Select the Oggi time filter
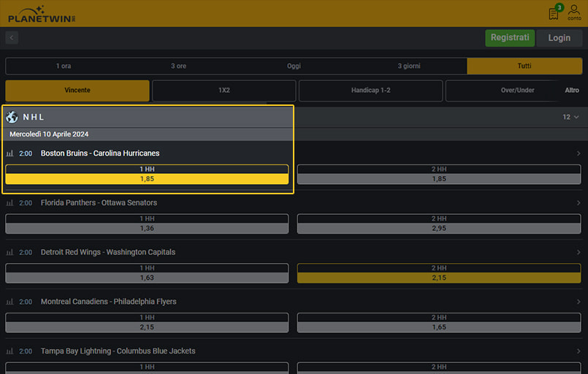The image size is (588, 374). pos(294,66)
